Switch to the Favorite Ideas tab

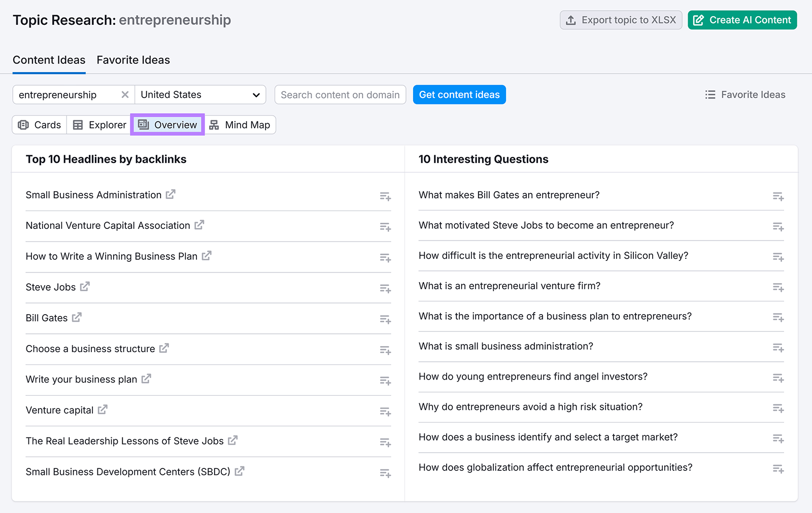tap(133, 60)
